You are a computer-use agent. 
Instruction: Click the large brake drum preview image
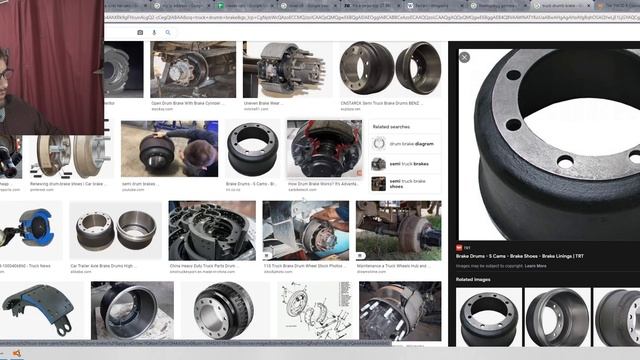tap(549, 144)
